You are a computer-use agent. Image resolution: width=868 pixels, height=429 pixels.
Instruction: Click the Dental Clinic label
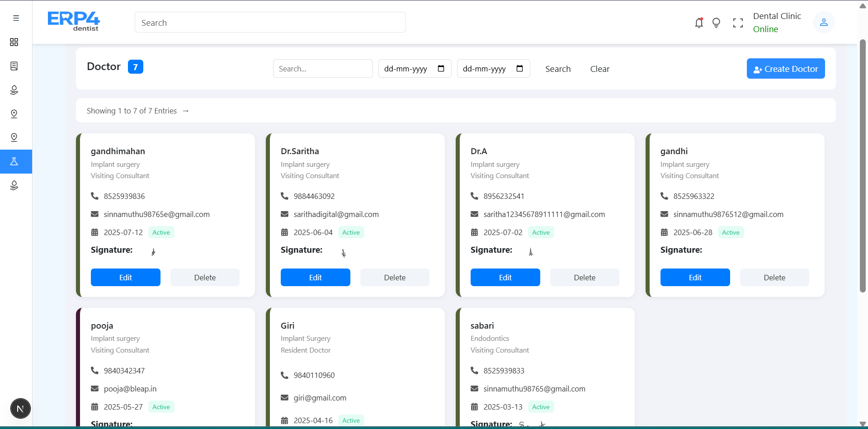point(777,16)
